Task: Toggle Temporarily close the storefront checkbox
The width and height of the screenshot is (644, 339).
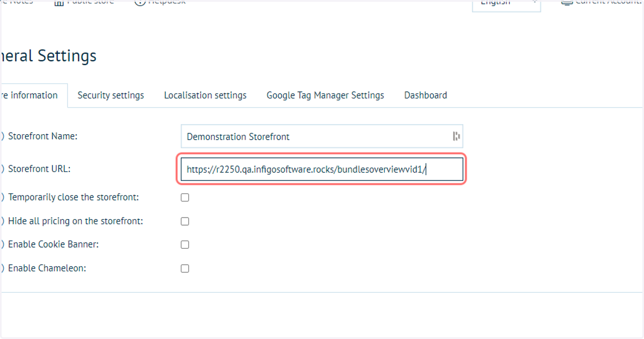Action: [x=185, y=198]
